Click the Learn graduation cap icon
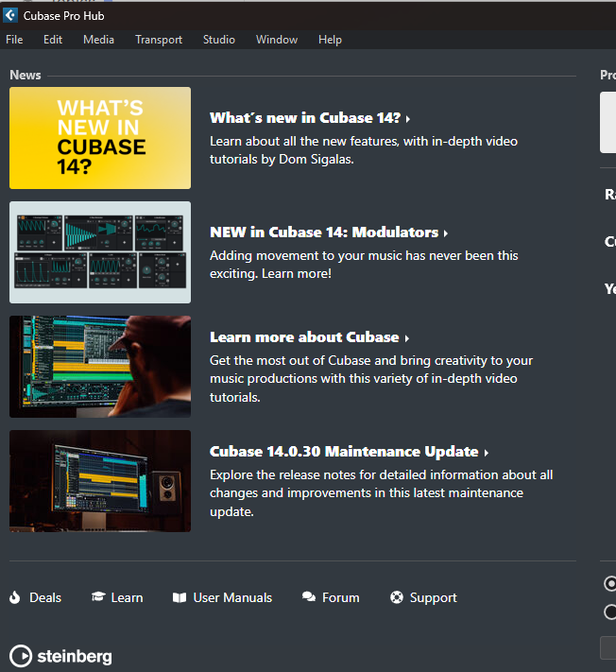This screenshot has width=616, height=672. [98, 596]
